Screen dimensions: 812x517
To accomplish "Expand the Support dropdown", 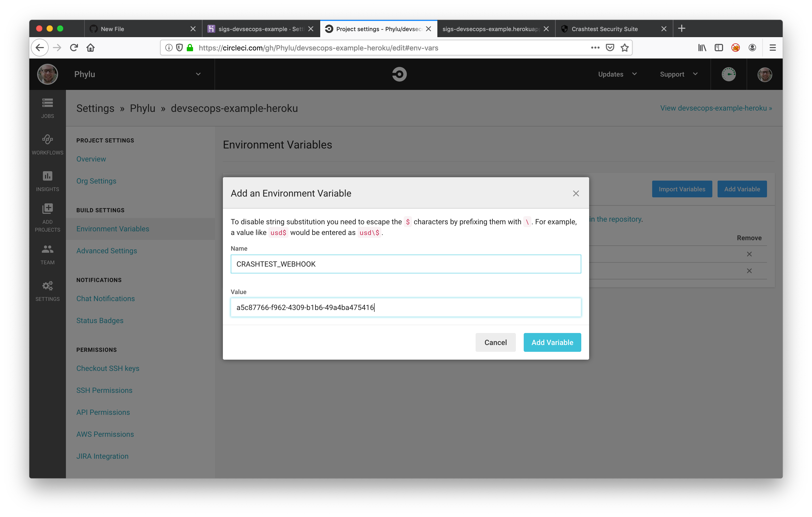I will click(679, 74).
